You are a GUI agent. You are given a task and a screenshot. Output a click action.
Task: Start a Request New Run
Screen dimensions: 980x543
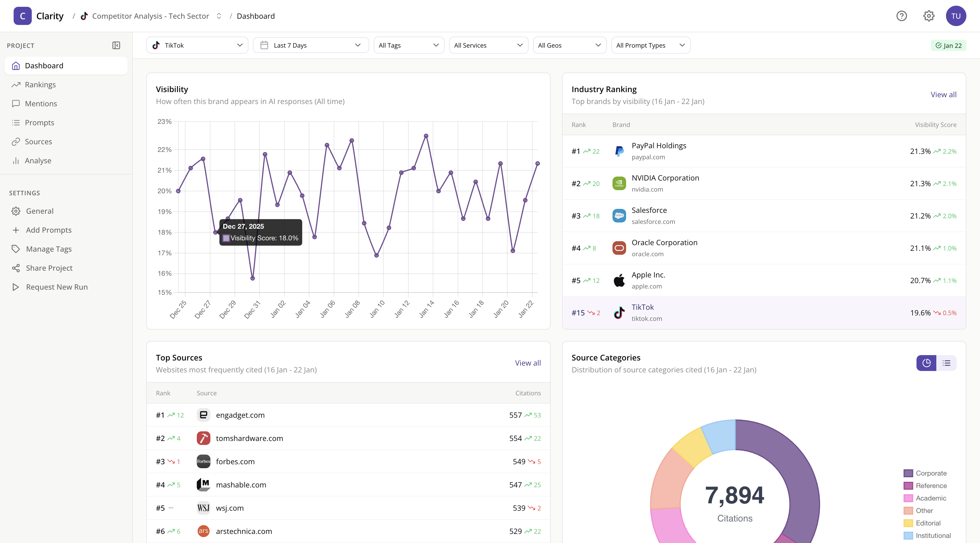[56, 287]
